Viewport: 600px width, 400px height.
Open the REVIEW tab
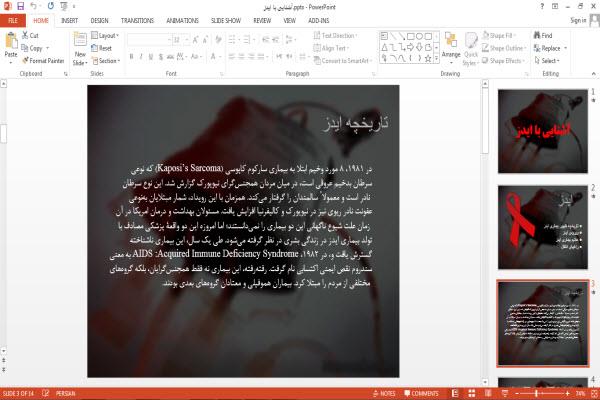[x=262, y=21]
